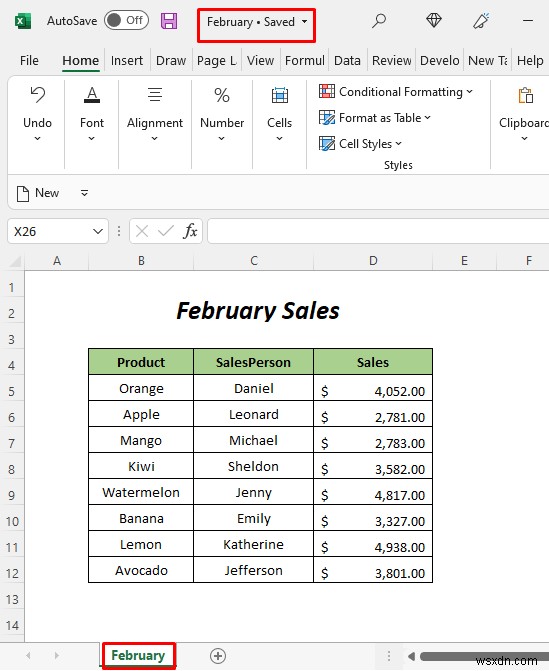Click the New file button
Screen dimensions: 549x671
point(38,193)
